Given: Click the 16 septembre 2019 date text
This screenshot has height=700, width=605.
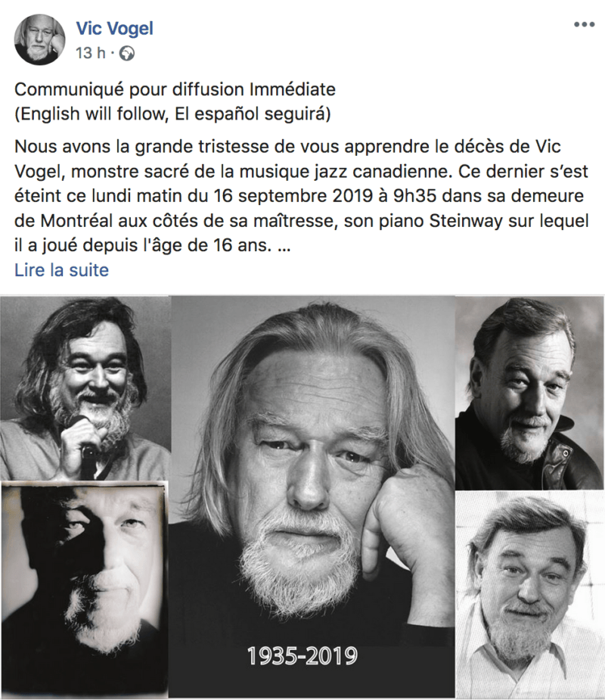Looking at the screenshot, I should pyautogui.click(x=293, y=196).
